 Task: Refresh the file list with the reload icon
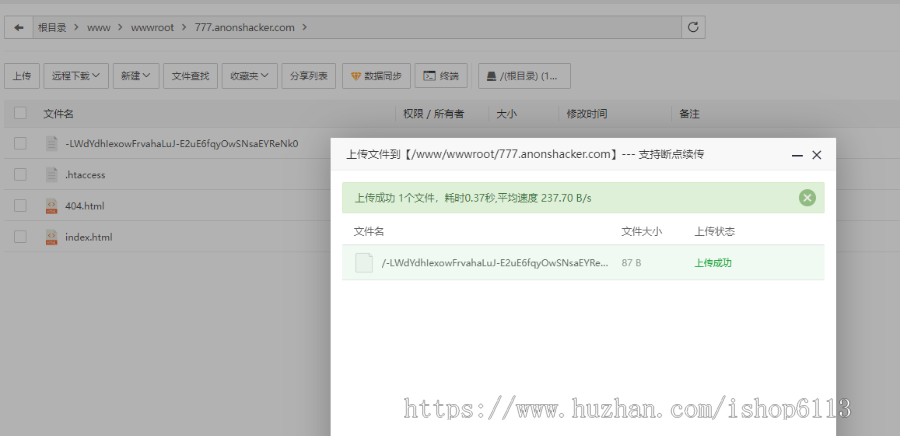(x=693, y=27)
